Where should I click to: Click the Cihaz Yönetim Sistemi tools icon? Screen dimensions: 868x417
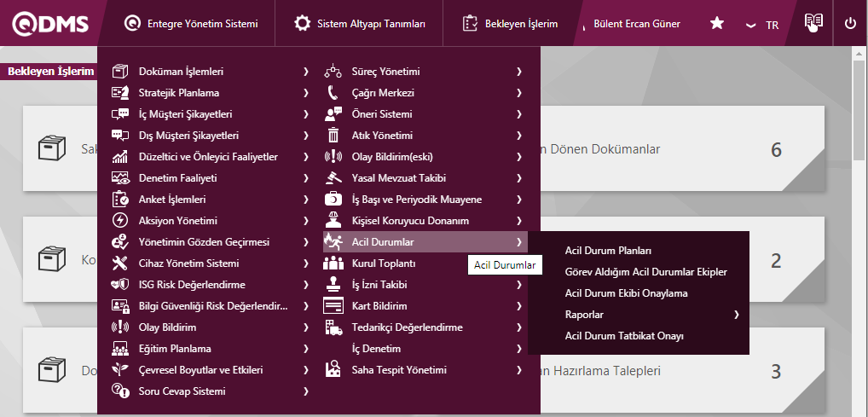pos(120,264)
